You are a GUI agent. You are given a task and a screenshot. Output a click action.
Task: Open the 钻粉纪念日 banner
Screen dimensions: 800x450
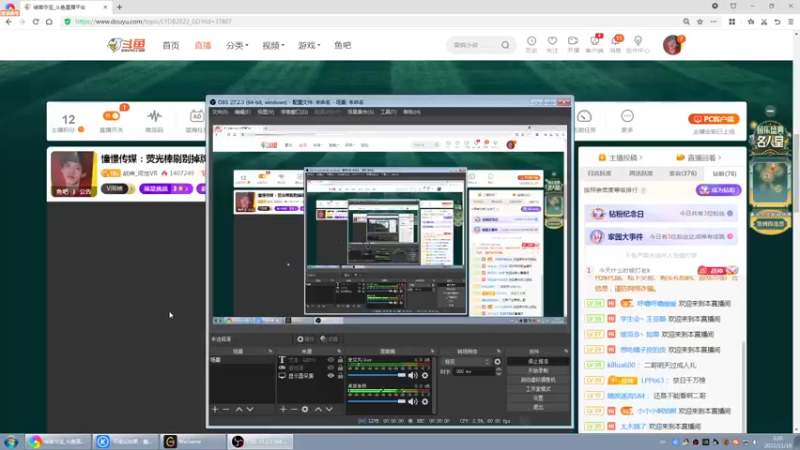tap(661, 214)
